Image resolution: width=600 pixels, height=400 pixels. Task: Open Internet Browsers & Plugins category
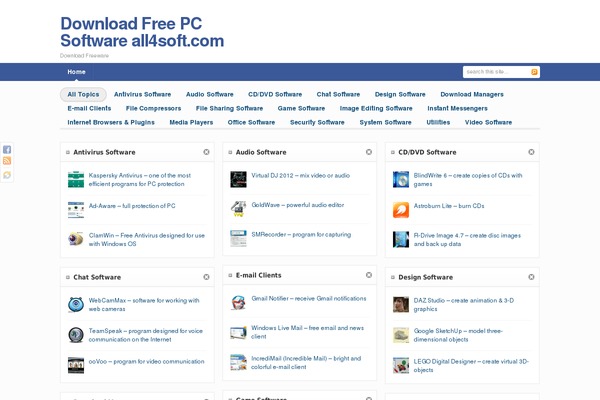(x=111, y=122)
